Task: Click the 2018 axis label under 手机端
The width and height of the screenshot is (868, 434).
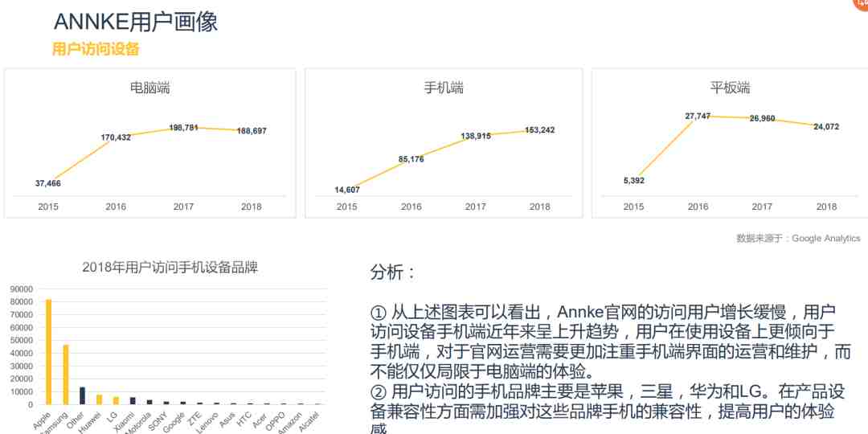Action: tap(540, 207)
